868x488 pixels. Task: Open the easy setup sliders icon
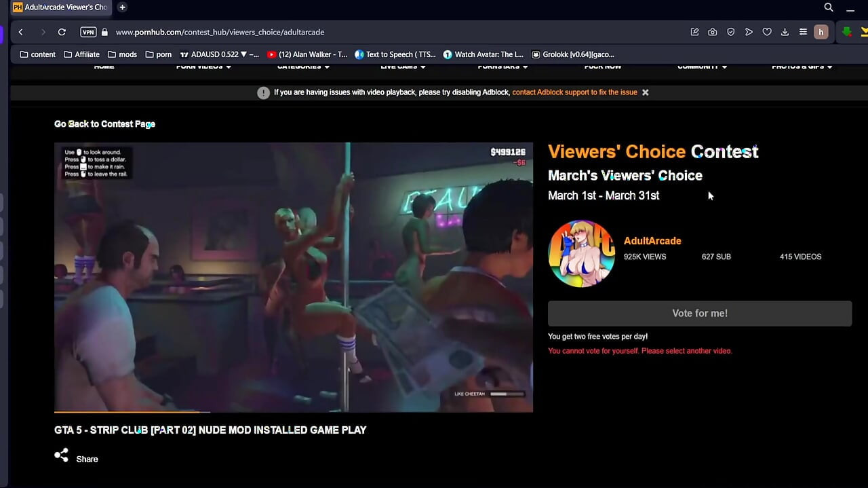click(x=803, y=32)
